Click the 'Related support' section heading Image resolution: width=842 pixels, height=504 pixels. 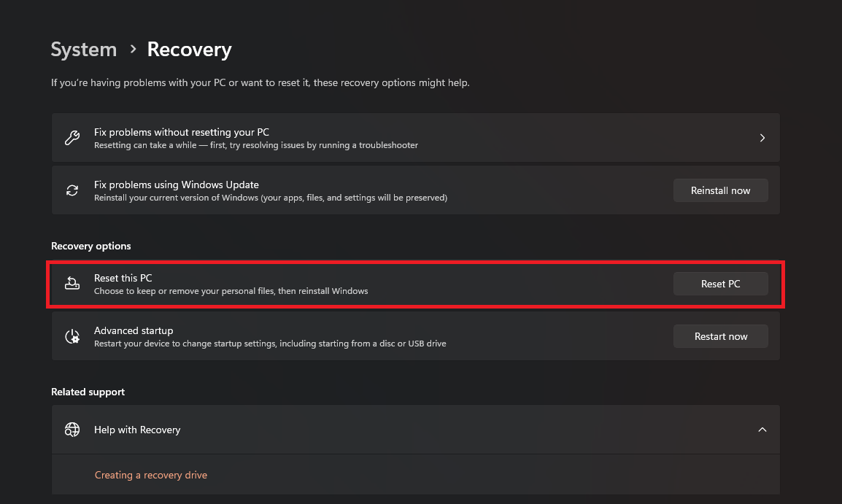tap(88, 392)
